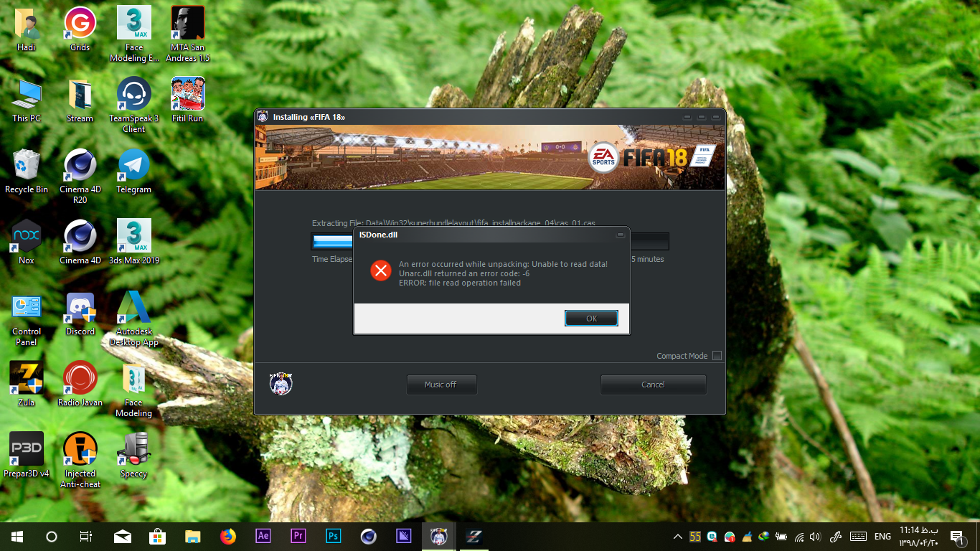Open the Recycle Bin

click(27, 171)
